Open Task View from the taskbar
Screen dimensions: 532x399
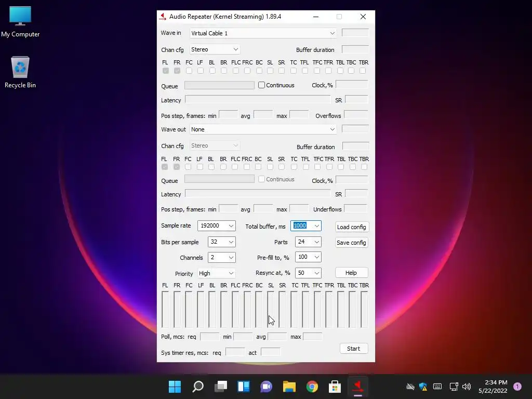click(x=221, y=387)
